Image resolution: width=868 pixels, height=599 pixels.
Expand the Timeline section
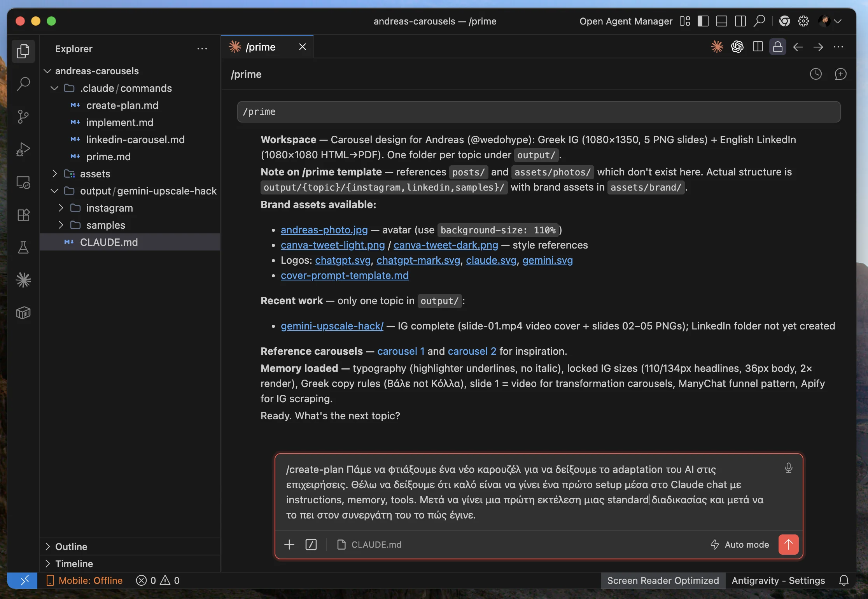(x=130, y=564)
